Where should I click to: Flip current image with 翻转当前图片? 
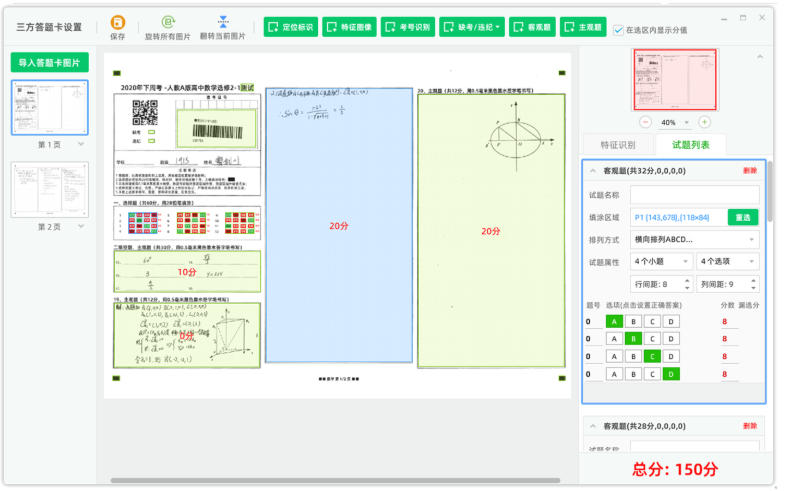pyautogui.click(x=222, y=22)
